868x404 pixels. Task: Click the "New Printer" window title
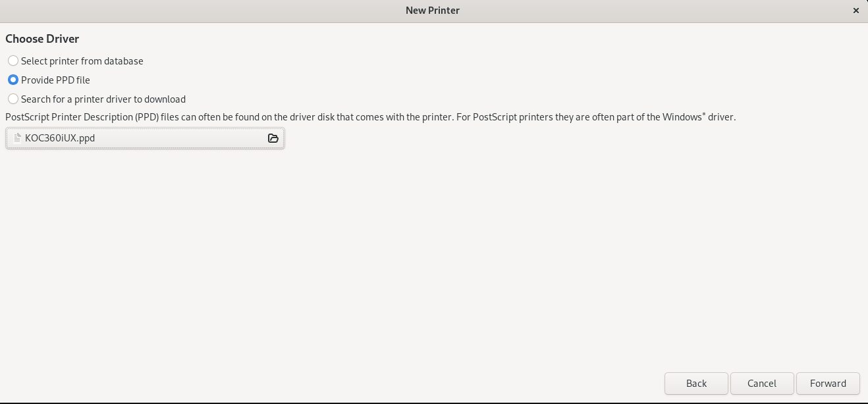tap(433, 11)
